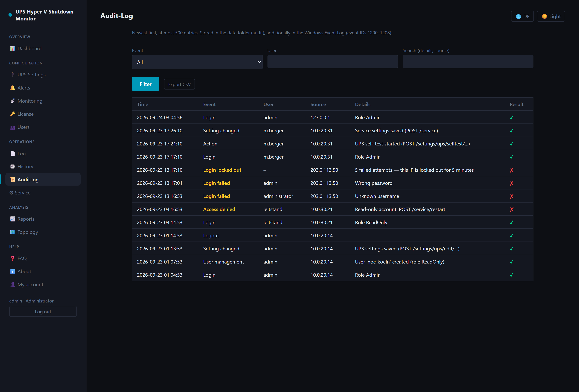Click 'User 'noc-koeln' created' details cell
579x392 pixels.
(x=400, y=262)
